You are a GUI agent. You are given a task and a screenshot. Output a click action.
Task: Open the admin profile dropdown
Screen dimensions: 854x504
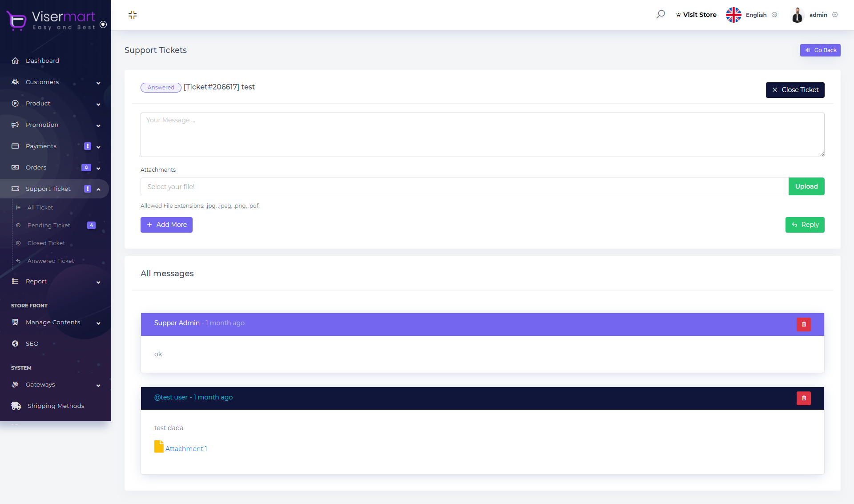coord(818,15)
